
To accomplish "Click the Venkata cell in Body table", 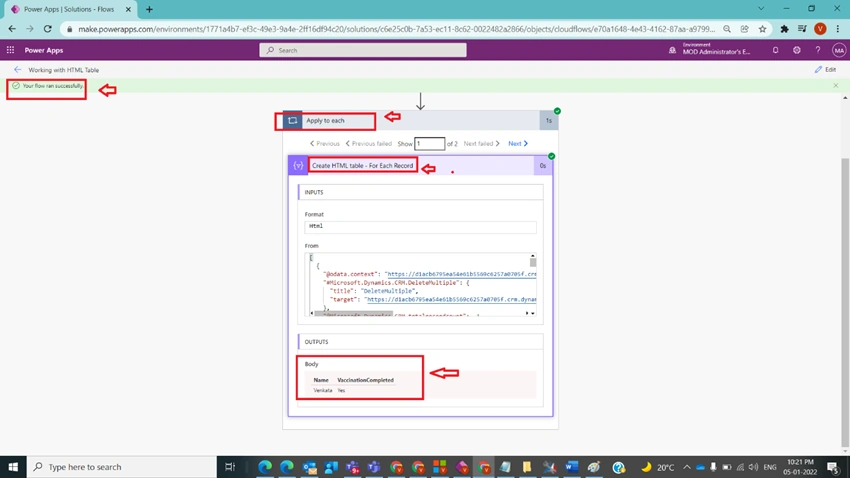I will [x=323, y=390].
